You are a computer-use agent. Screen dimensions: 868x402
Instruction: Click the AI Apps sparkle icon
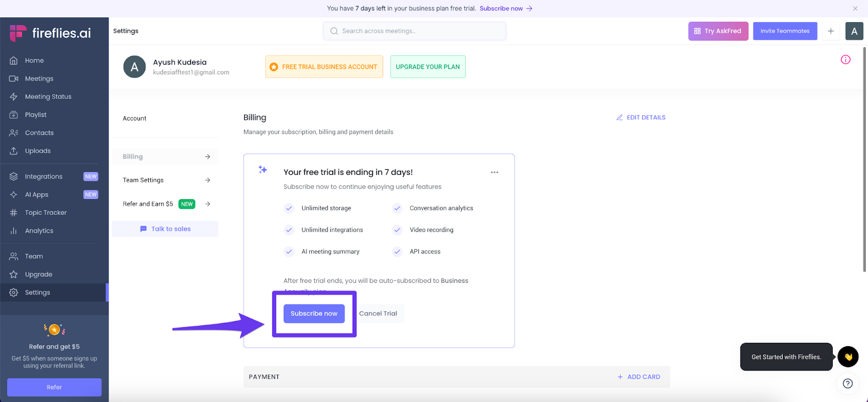(14, 195)
